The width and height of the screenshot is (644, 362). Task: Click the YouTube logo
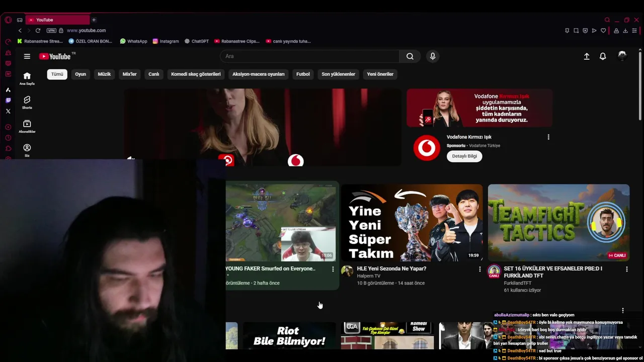56,56
